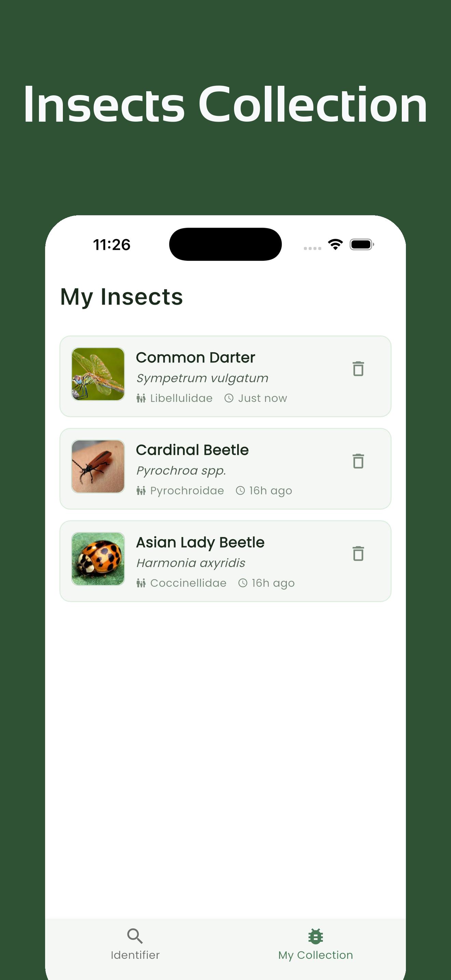Click the family icon next to Pyrochroidae
Viewport: 451px width, 980px height.
[x=141, y=490]
